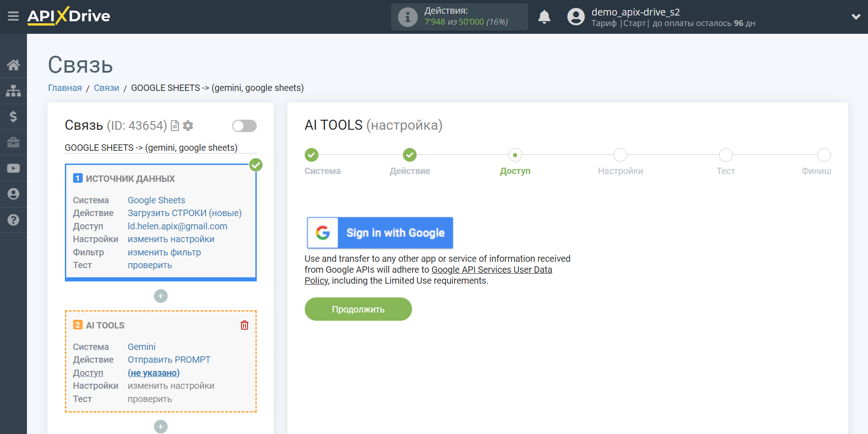Image resolution: width=868 pixels, height=434 pixels.
Task: Select the Тест step
Action: click(725, 155)
